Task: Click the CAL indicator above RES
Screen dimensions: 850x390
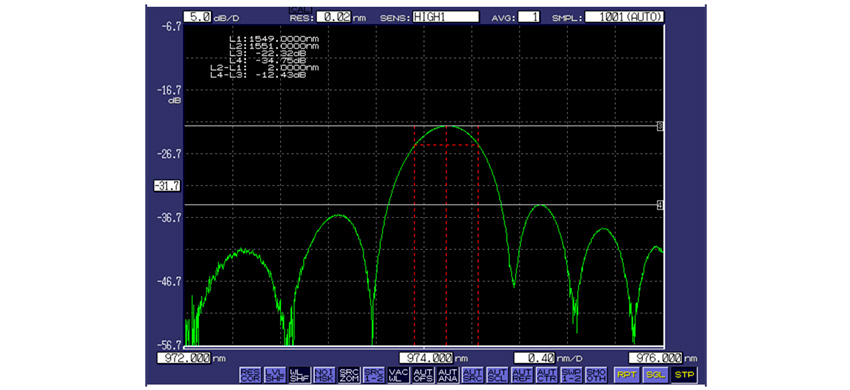Action: pyautogui.click(x=301, y=9)
